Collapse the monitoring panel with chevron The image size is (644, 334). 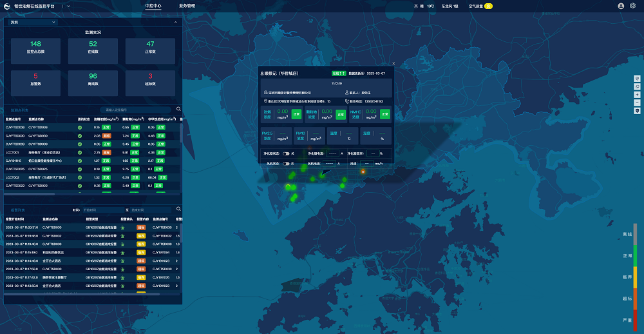175,22
